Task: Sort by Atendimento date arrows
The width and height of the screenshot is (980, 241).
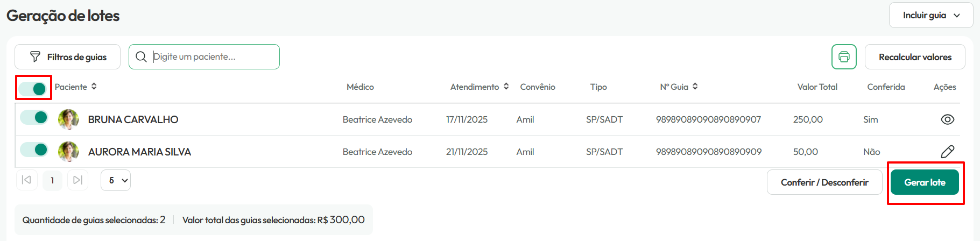Action: click(x=506, y=87)
